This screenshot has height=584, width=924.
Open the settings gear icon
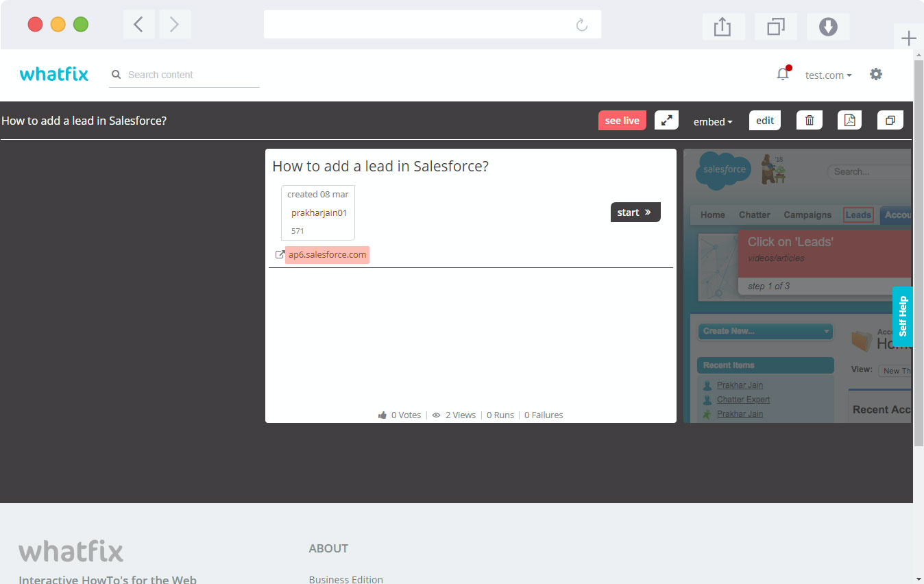click(x=876, y=74)
